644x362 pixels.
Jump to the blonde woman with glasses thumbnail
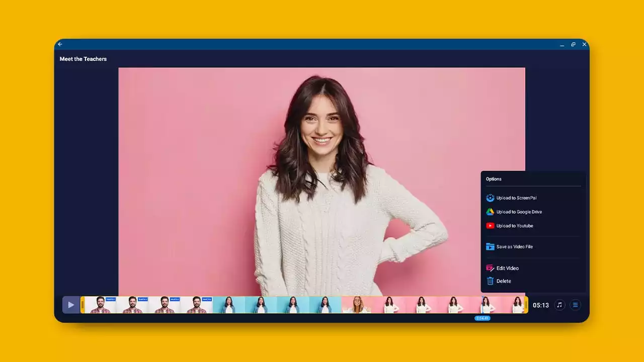(x=358, y=305)
